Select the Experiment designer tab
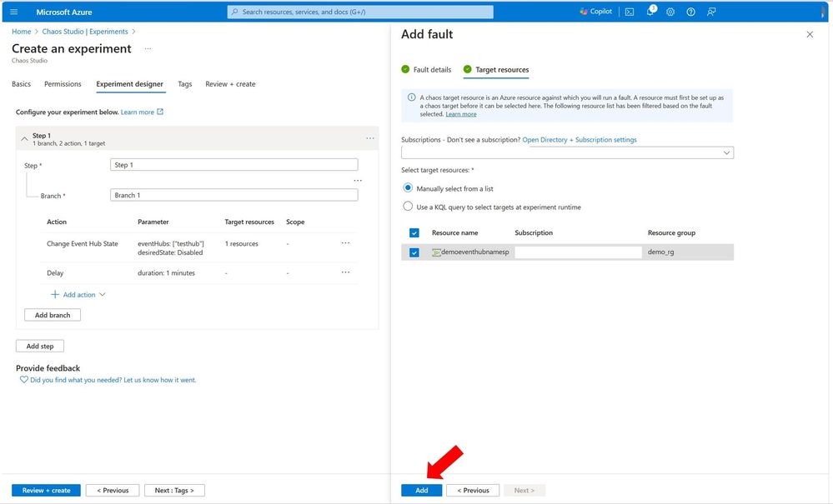 click(x=129, y=84)
